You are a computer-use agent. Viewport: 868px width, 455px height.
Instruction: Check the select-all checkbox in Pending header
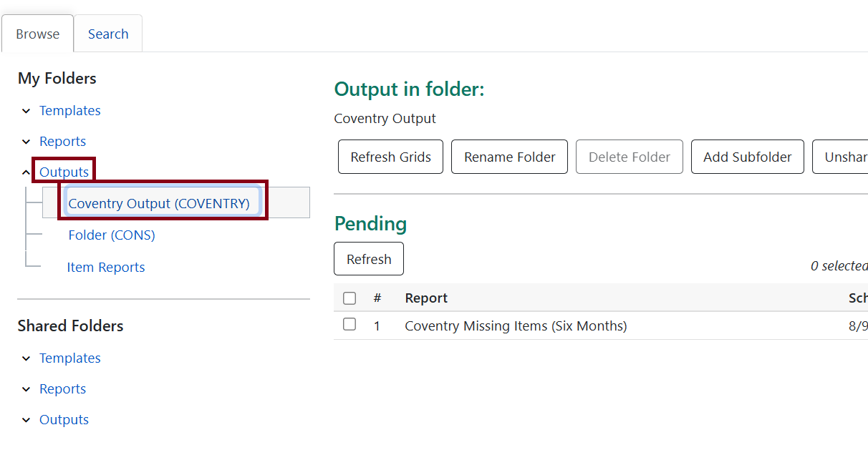(x=349, y=298)
